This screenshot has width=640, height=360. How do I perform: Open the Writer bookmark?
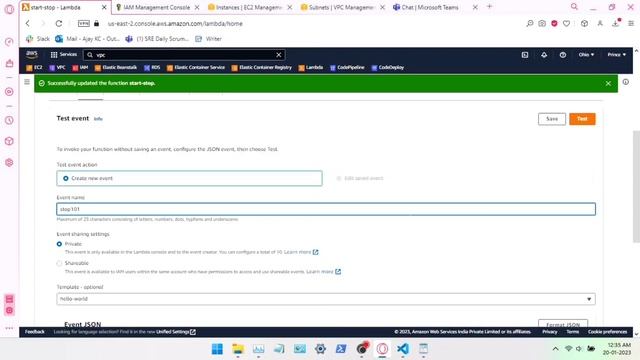point(208,39)
